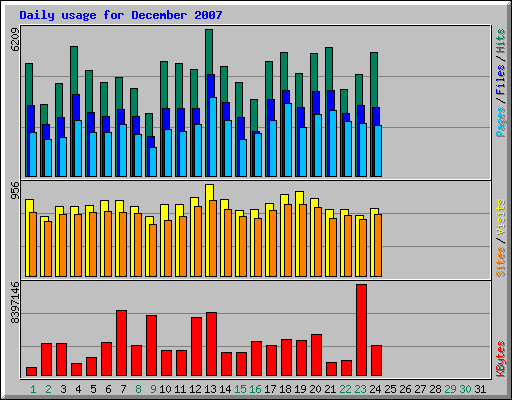The width and height of the screenshot is (512, 400).
Task: Click the "6209" hits axis value
Action: click(15, 40)
